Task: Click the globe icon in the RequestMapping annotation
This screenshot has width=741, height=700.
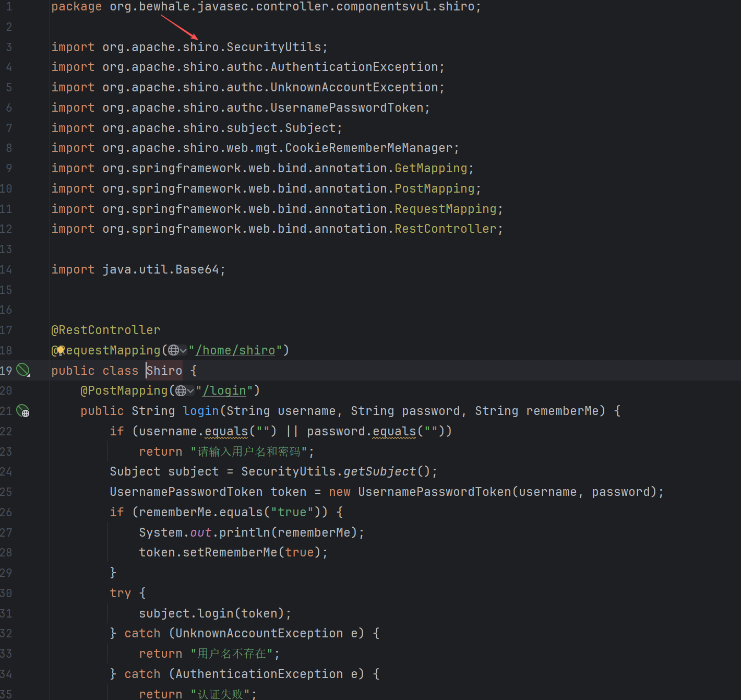Action: pos(173,350)
